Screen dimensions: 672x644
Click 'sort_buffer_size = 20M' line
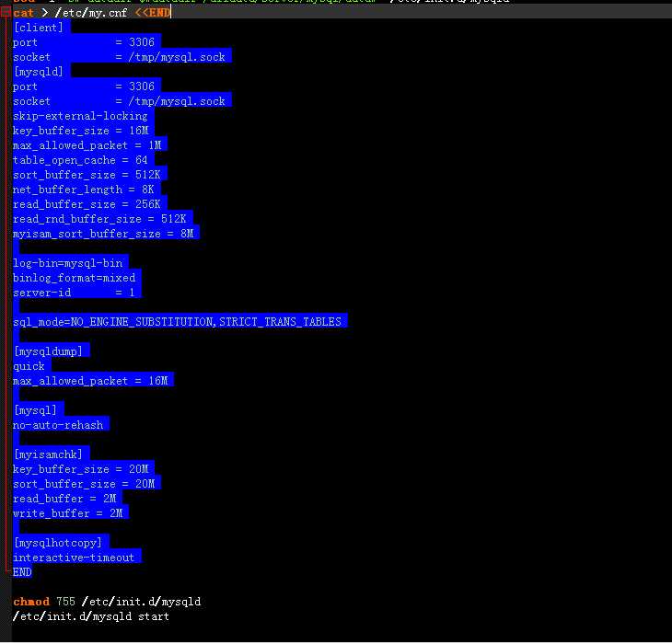tap(84, 484)
